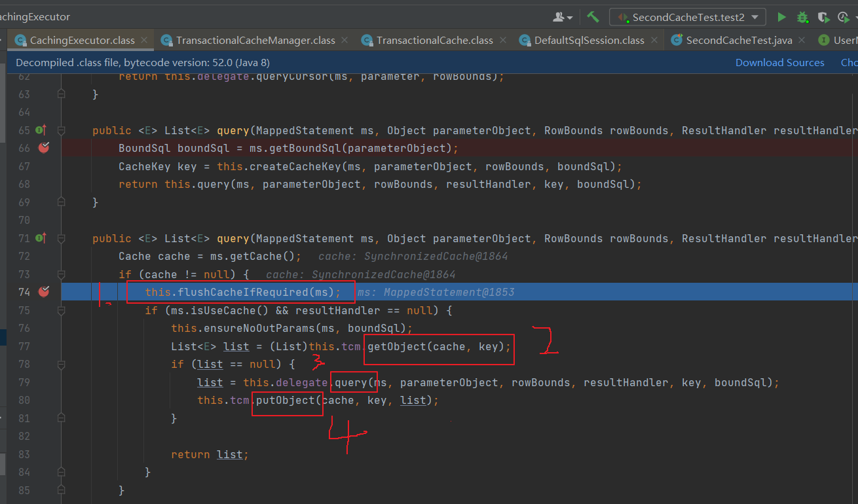
Task: Click 'delegate' on line 79
Action: click(x=302, y=382)
